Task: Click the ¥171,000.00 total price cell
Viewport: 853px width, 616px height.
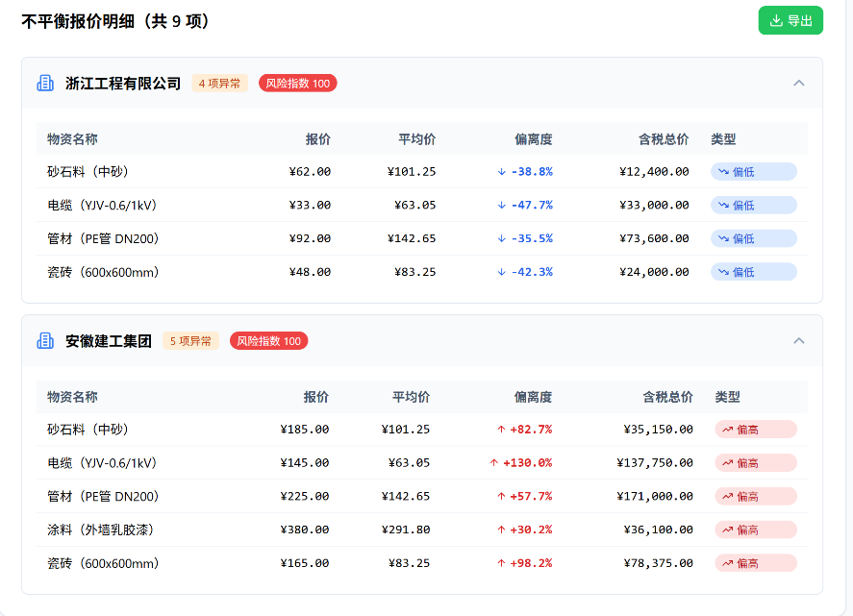Action: [655, 497]
